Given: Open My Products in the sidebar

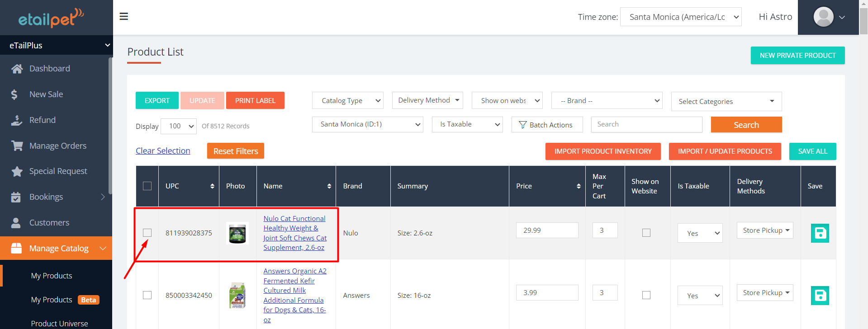Looking at the screenshot, I should (x=52, y=276).
